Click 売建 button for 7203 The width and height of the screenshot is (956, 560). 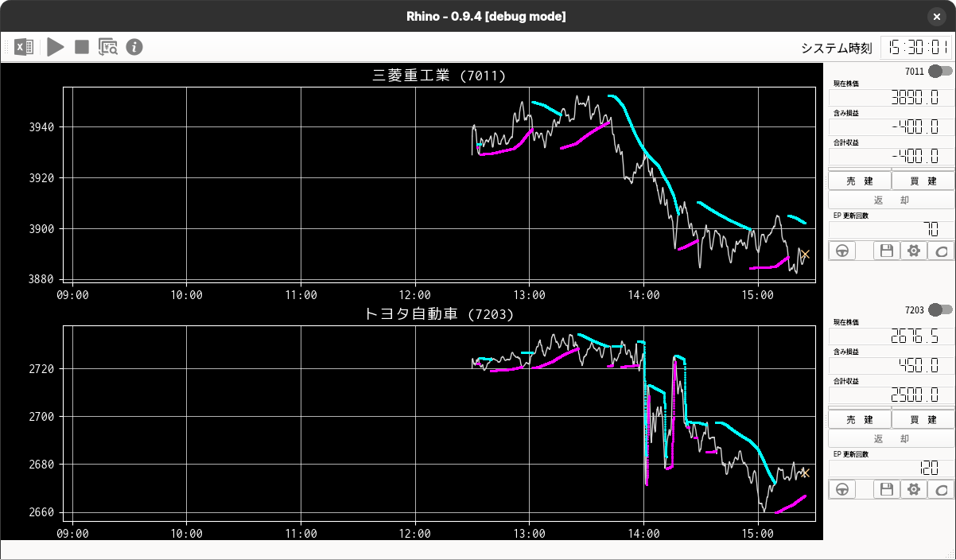(x=860, y=419)
